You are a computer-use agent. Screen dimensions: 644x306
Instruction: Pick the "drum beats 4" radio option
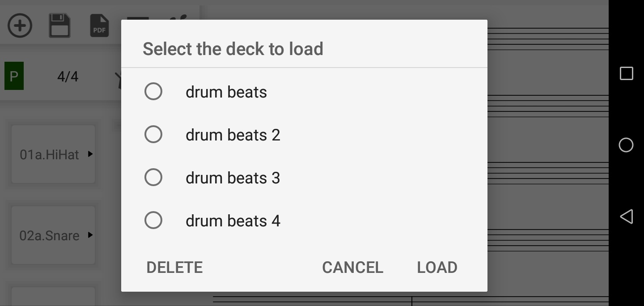(153, 220)
